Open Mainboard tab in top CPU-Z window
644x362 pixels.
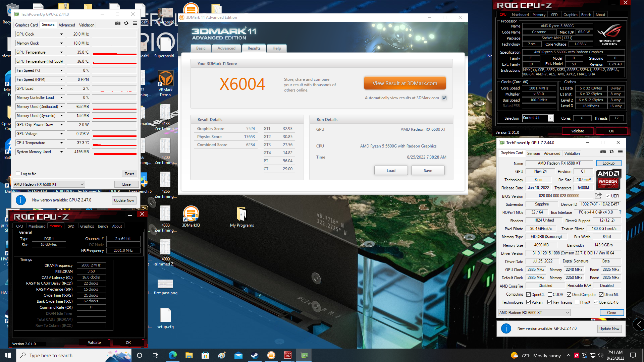[520, 15]
